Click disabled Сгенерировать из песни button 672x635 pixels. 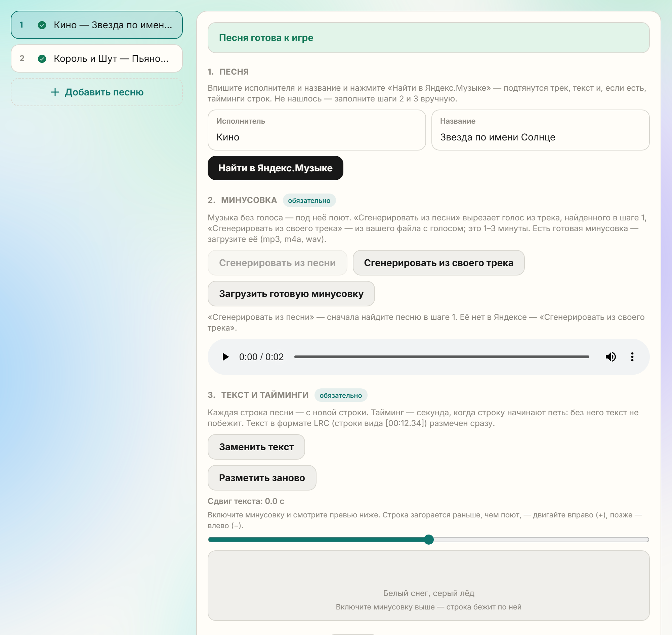coord(277,263)
